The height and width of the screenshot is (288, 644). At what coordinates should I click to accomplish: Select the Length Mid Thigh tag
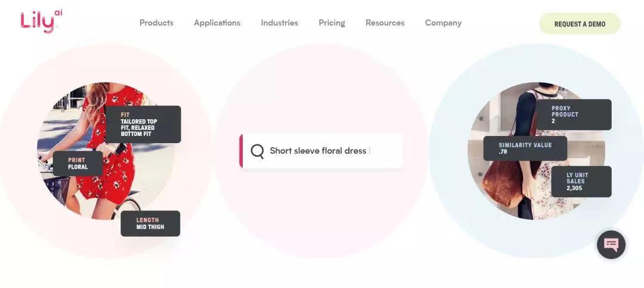point(150,224)
